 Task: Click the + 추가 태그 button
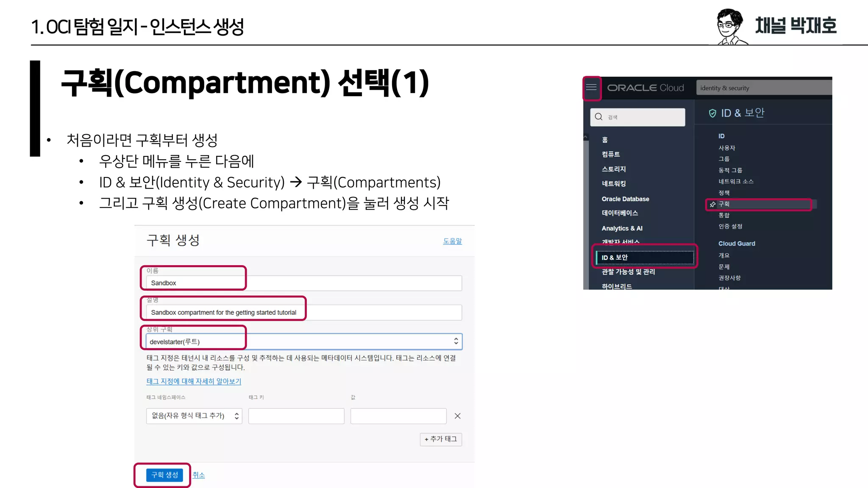[x=441, y=439]
